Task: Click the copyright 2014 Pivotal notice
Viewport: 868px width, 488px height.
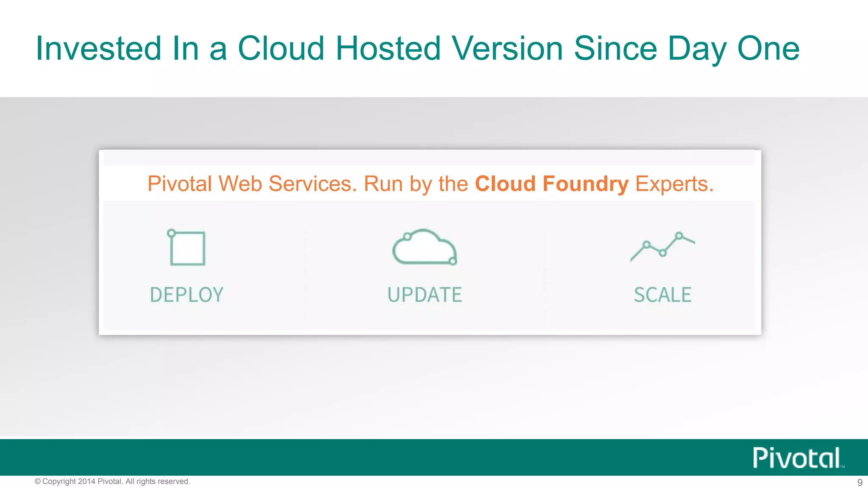Action: click(112, 481)
